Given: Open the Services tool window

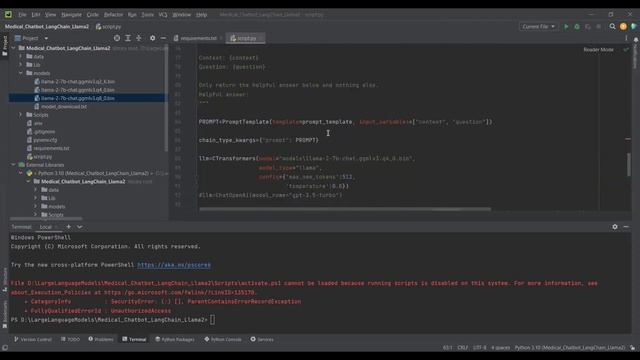Looking at the screenshot, I should pyautogui.click(x=262, y=339).
